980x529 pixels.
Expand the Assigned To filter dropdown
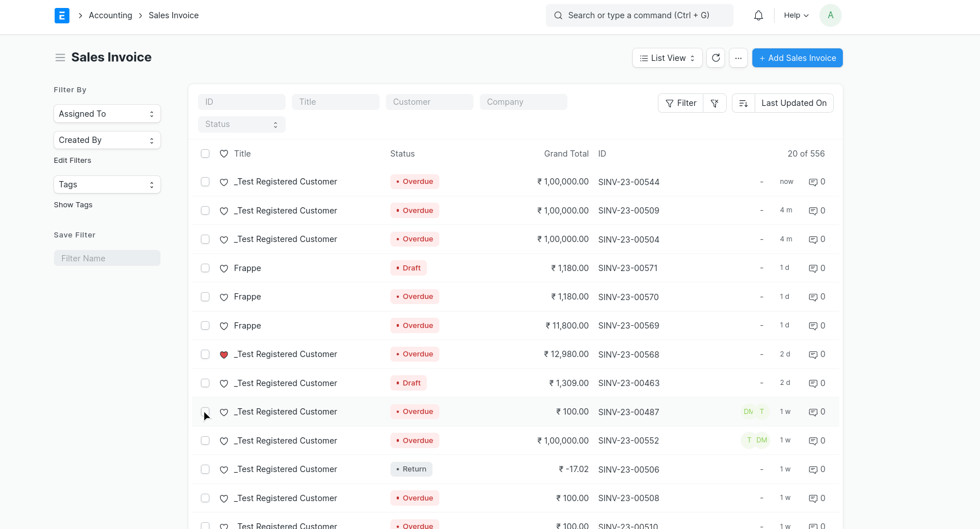107,114
